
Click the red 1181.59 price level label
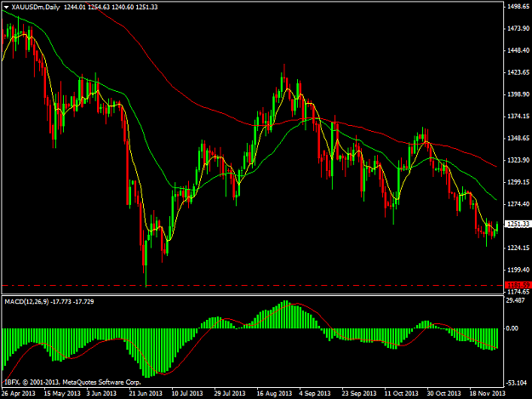(x=518, y=285)
